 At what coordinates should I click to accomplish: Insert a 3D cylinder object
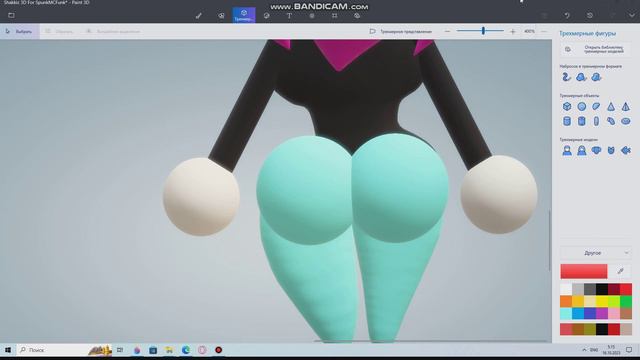pyautogui.click(x=567, y=121)
